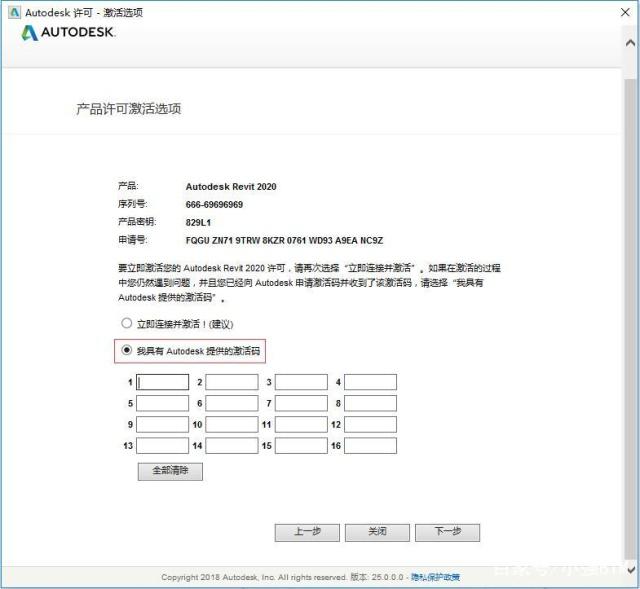The image size is (640, 589).
Task: Click activation code field 15
Action: 301,446
